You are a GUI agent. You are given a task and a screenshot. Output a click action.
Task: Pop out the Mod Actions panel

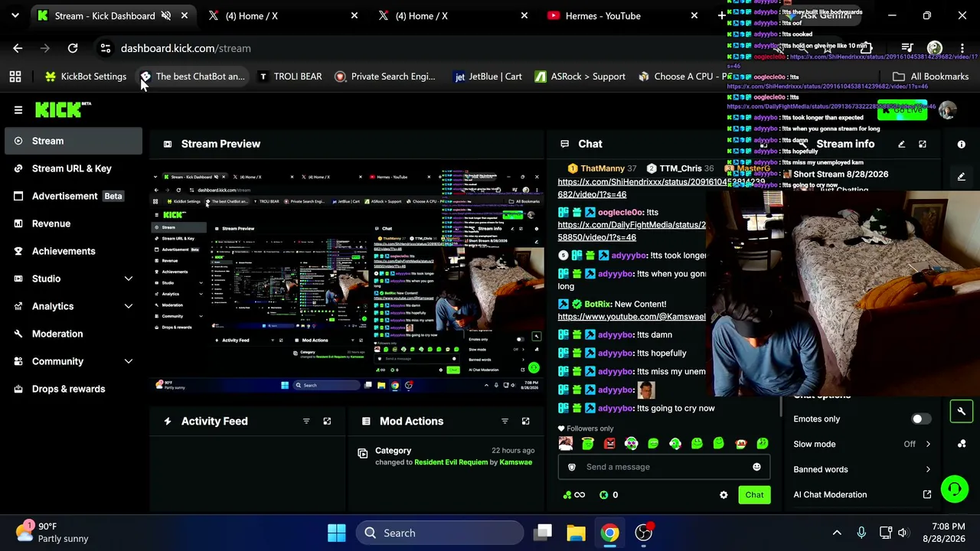pos(525,421)
